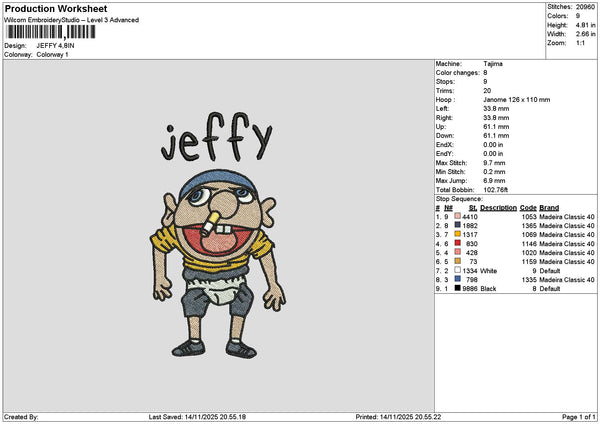This screenshot has width=600, height=424.
Task: Click the 'Color changes:' label
Action: (457, 73)
